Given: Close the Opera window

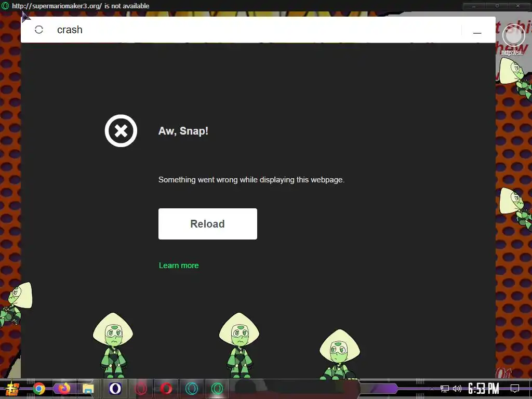Looking at the screenshot, I should coord(518,6).
